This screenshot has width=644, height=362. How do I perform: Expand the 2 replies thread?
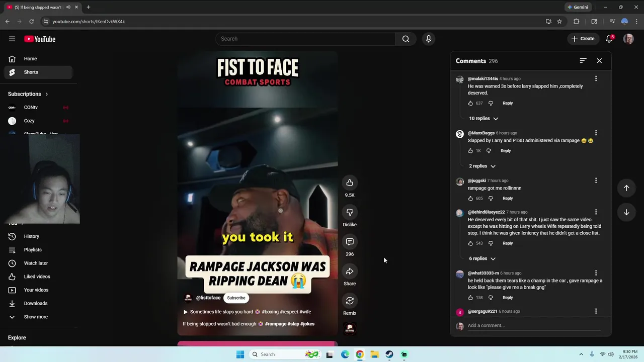(x=482, y=166)
